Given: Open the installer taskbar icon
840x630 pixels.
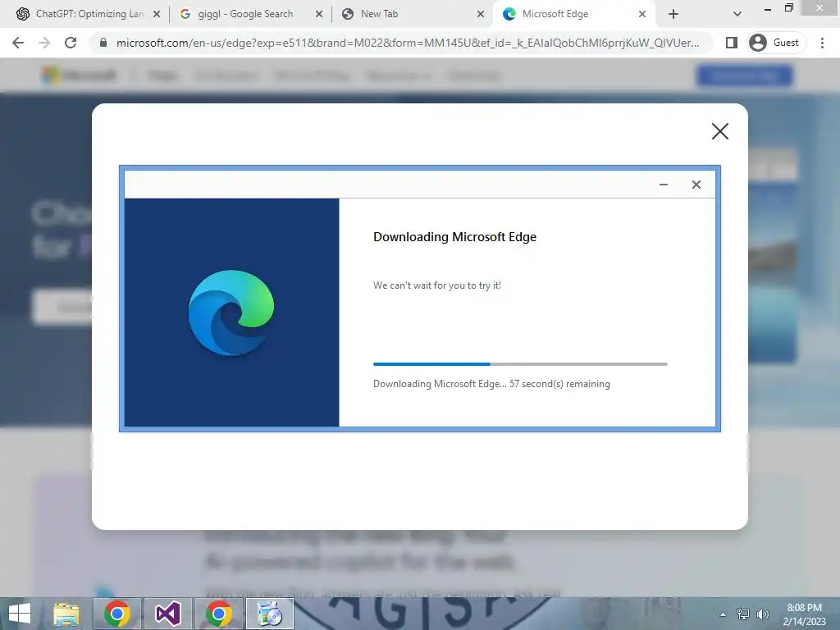Looking at the screenshot, I should click(269, 614).
